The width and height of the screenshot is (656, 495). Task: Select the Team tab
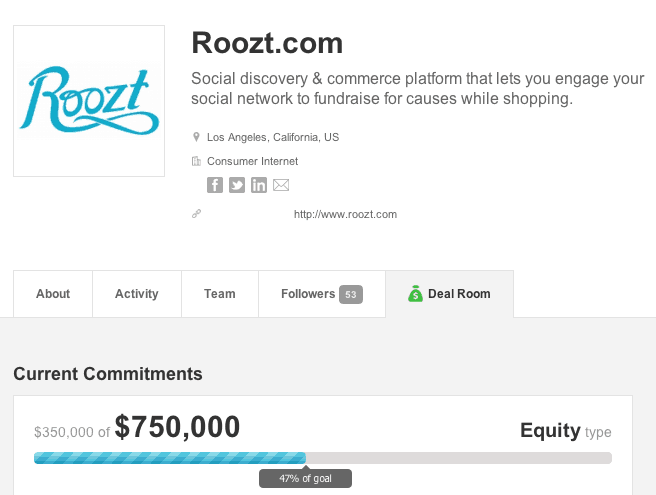[x=220, y=294]
